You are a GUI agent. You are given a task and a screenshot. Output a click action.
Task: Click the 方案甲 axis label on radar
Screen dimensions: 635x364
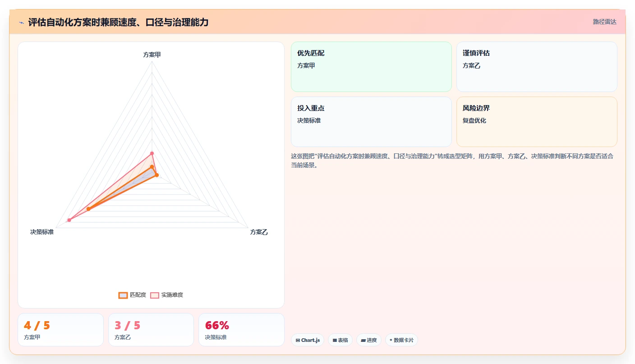152,55
